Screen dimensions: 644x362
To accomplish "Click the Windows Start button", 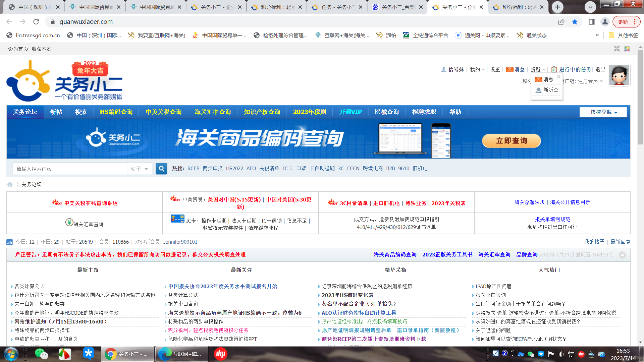I will click(11, 354).
